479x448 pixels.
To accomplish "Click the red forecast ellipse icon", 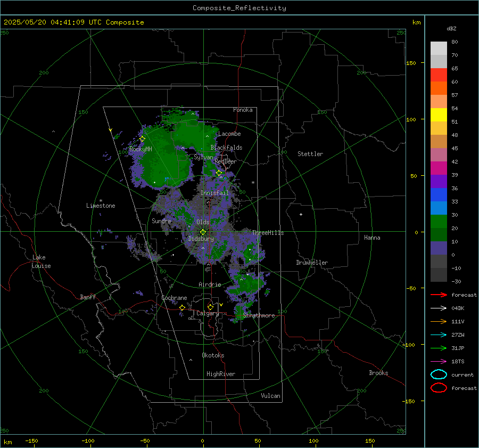I will point(439,388).
